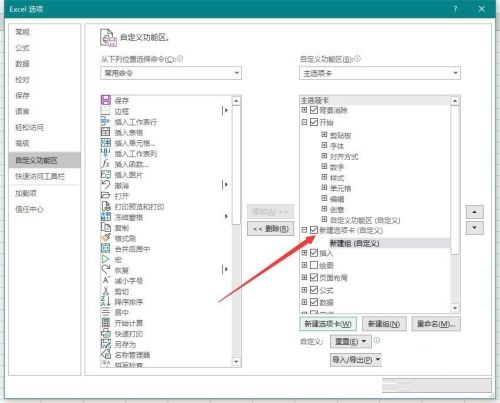Click the ribbon tree scrollbar up arrow
The width and height of the screenshot is (500, 403).
click(455, 101)
